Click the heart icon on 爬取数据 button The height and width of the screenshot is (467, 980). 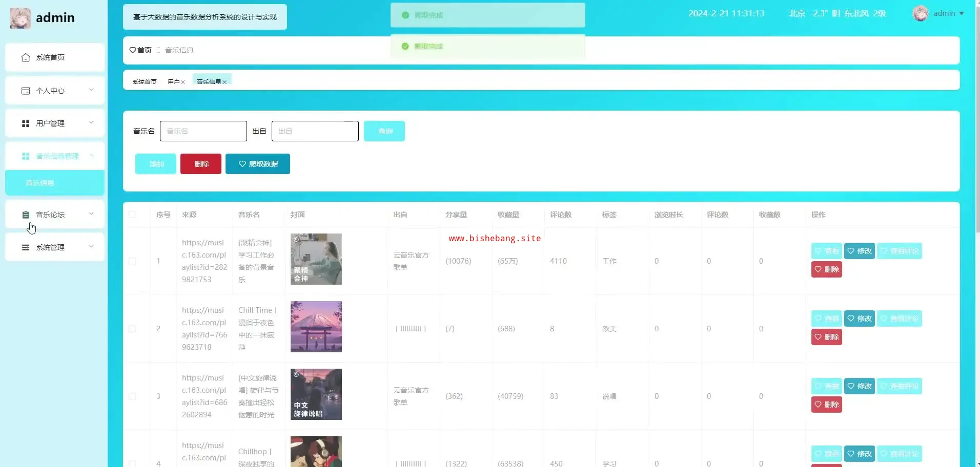tap(242, 164)
